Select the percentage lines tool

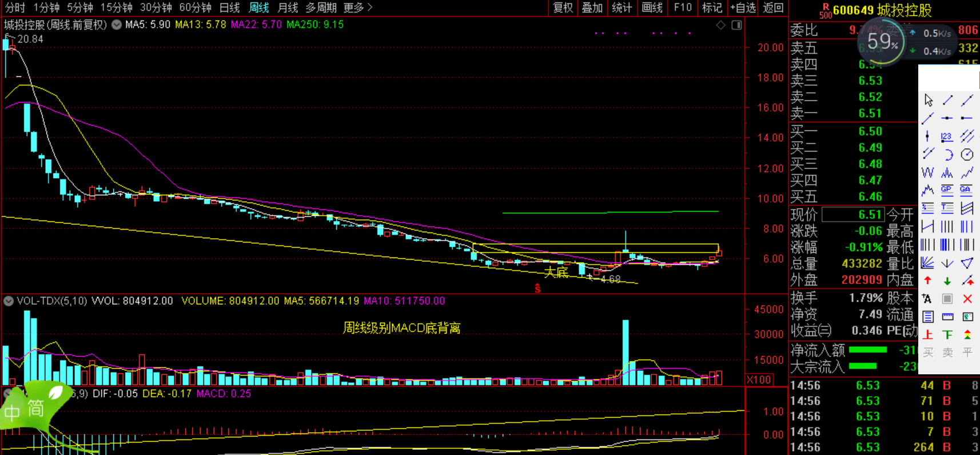[928, 208]
